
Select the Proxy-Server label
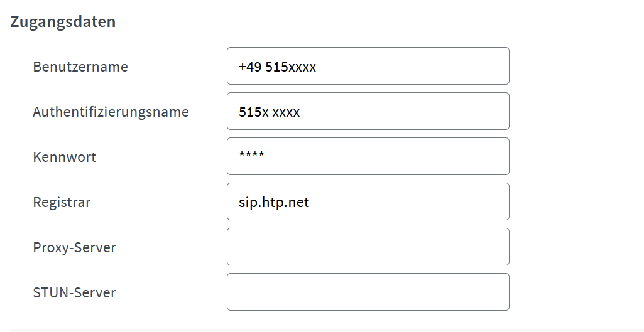click(x=74, y=247)
